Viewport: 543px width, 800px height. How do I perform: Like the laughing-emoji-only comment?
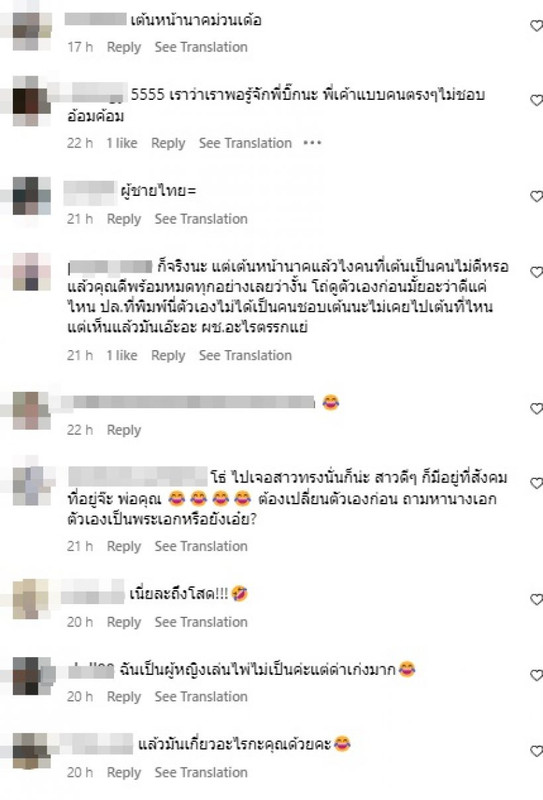pos(537,408)
